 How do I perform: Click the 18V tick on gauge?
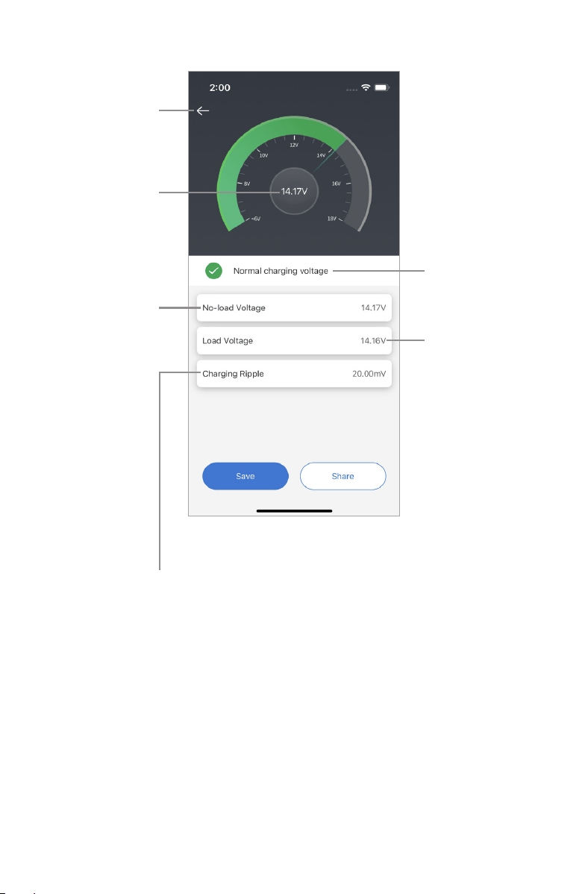[332, 219]
